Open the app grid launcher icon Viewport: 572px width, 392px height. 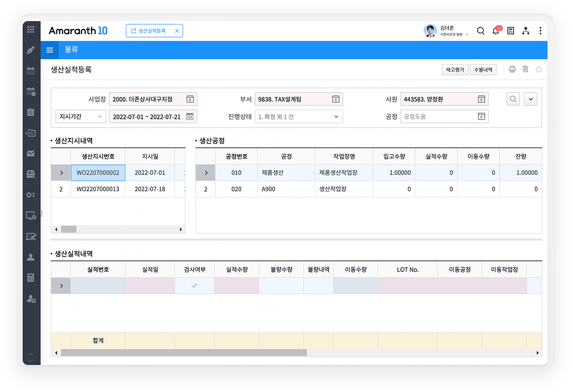[x=31, y=29]
